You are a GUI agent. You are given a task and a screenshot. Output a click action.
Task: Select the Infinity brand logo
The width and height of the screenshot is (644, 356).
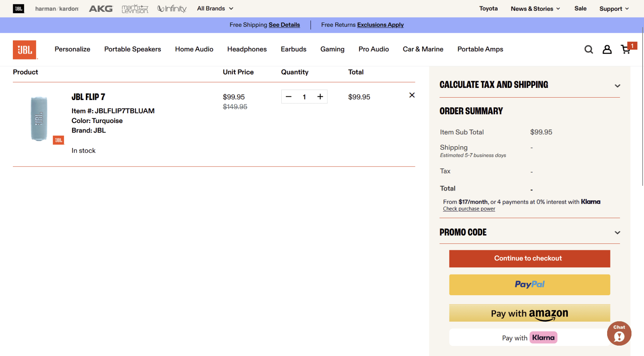[172, 8]
